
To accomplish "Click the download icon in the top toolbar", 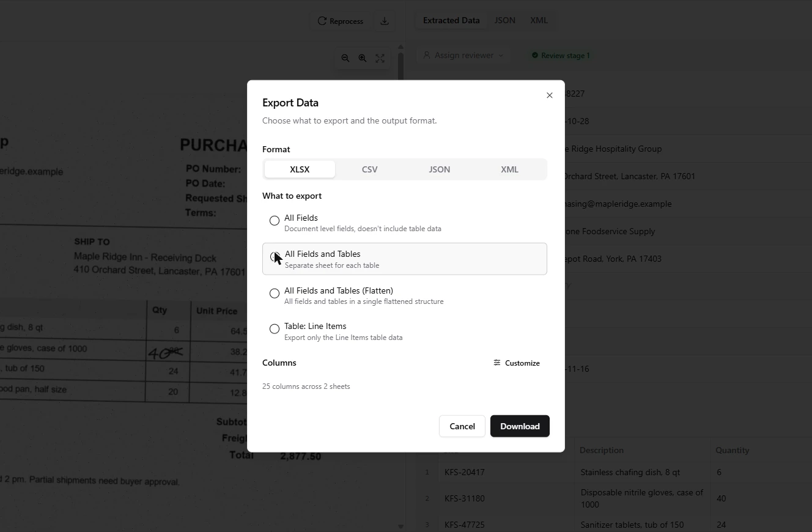I will pos(385,21).
